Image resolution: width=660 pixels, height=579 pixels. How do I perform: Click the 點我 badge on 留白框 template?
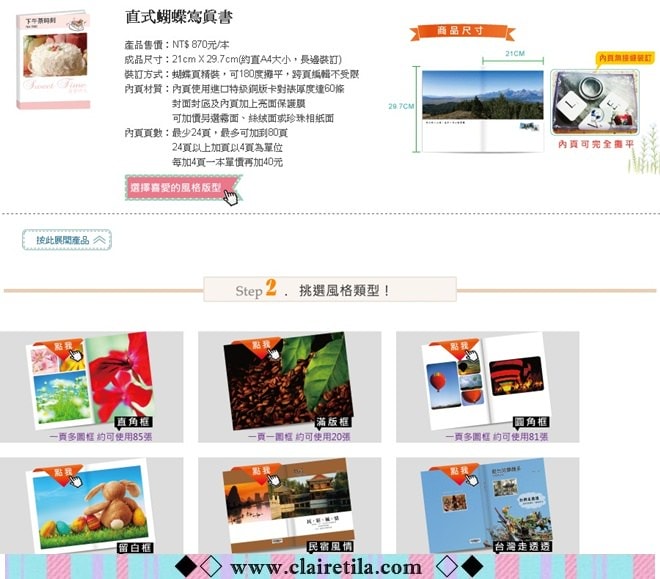[62, 472]
